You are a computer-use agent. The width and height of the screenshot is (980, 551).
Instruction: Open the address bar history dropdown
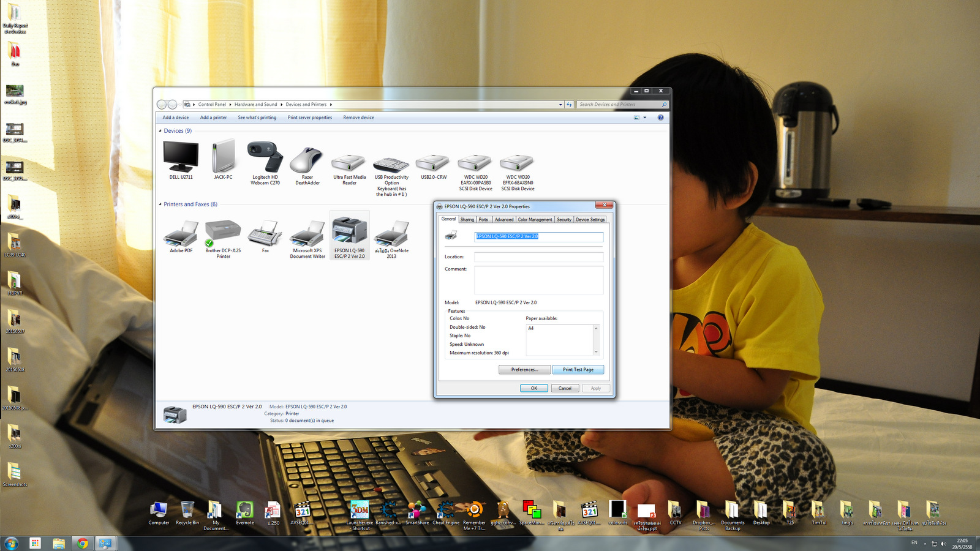(x=560, y=105)
